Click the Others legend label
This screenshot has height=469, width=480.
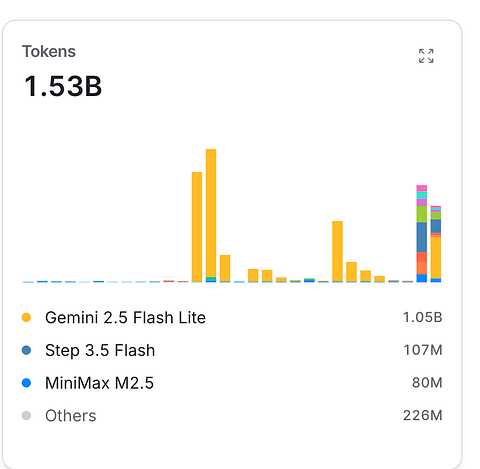71,416
